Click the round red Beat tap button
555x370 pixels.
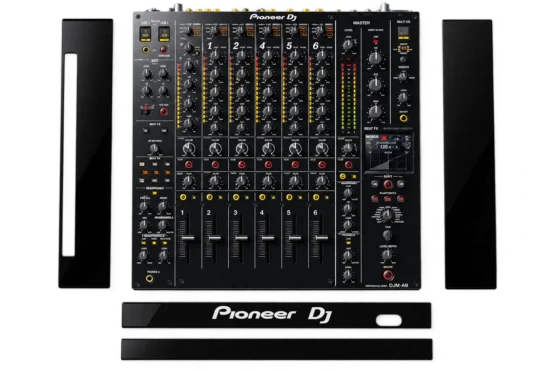point(388,184)
